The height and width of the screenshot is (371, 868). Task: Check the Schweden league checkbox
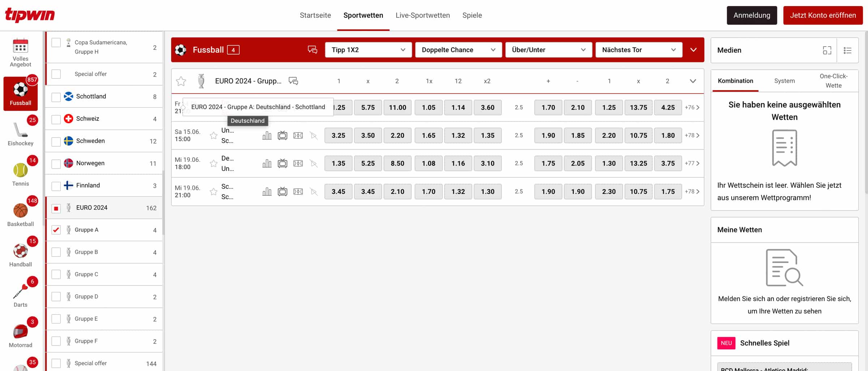(x=56, y=142)
